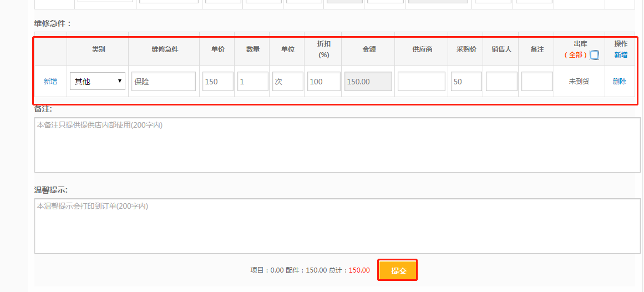The height and width of the screenshot is (292, 644).
Task: Focus the 采购价 input showing 50
Action: coord(466,81)
